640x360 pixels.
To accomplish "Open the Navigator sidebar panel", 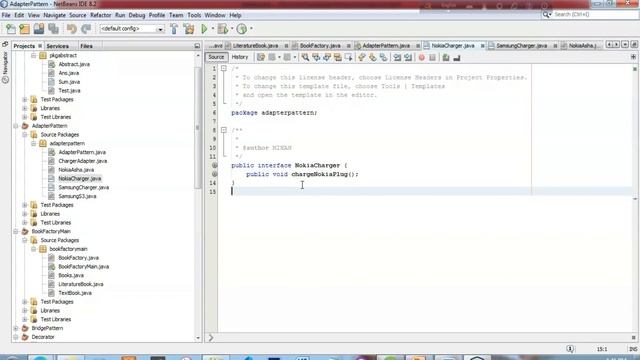I will coord(5,67).
